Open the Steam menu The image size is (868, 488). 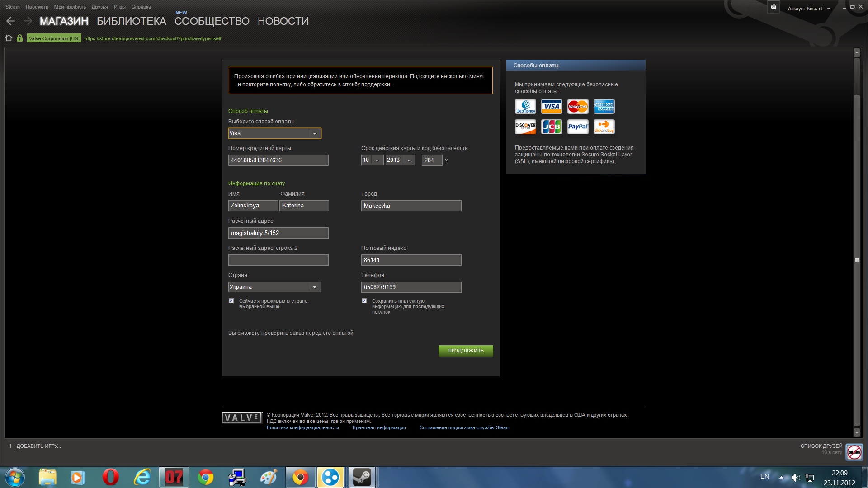13,7
